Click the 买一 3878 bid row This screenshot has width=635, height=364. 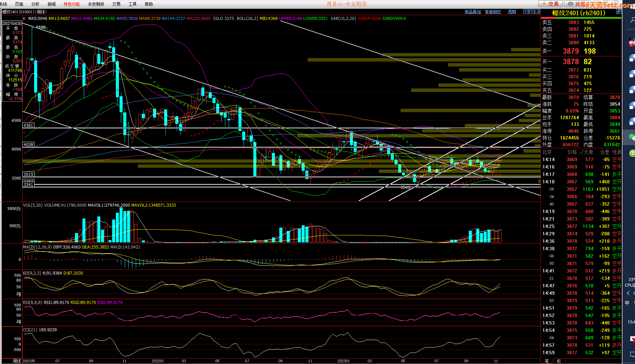(x=581, y=61)
